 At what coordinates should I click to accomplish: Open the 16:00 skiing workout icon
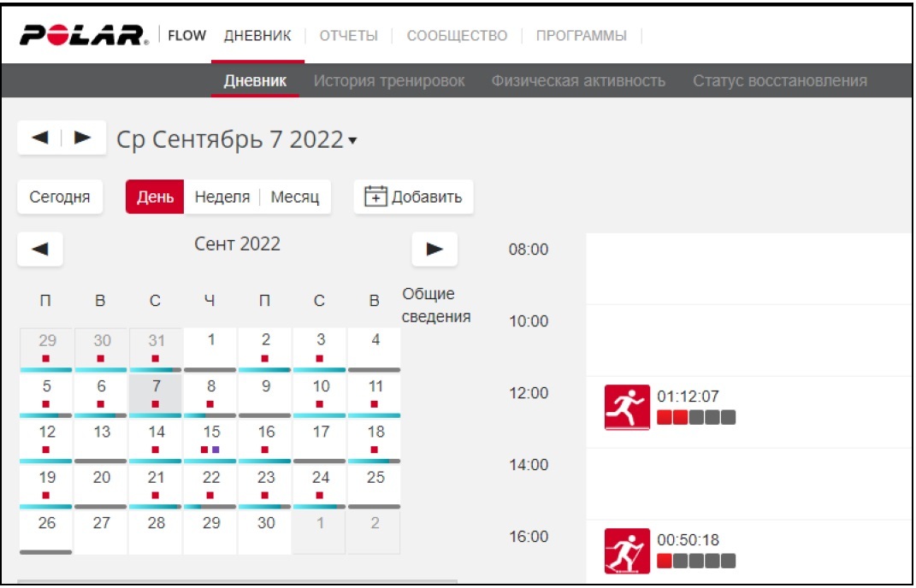tap(625, 551)
